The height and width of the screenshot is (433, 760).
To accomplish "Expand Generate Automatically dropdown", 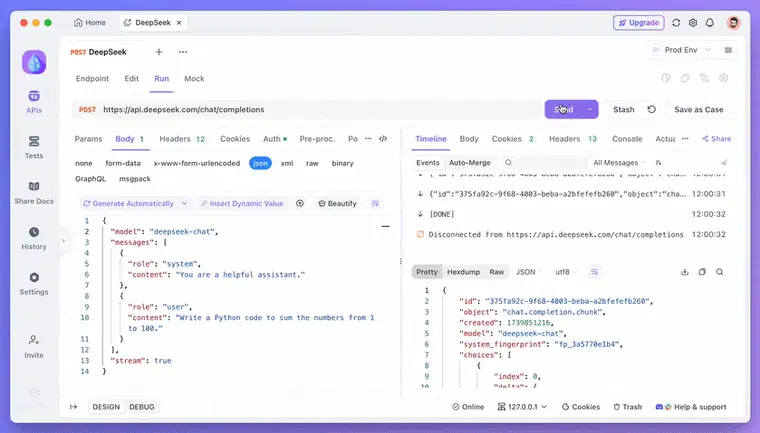I will pos(184,204).
